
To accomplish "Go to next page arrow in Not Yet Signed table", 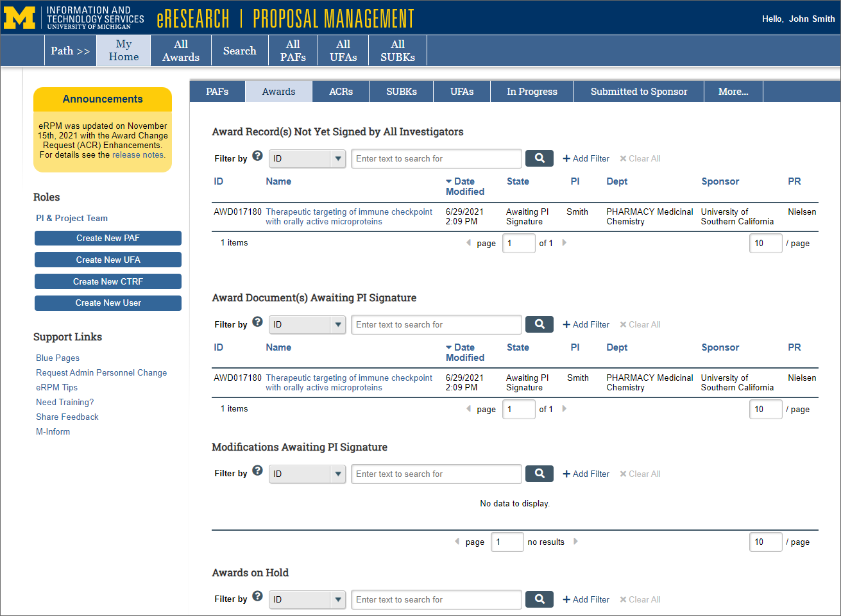I will [565, 243].
